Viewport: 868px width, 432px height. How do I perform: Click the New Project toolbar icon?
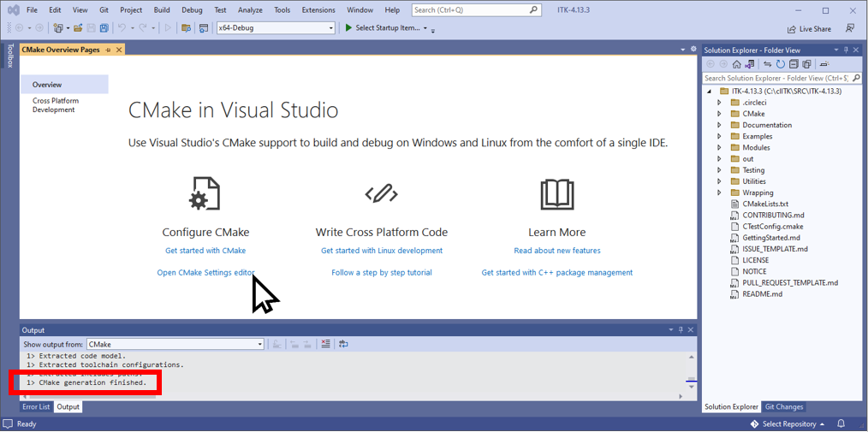[57, 27]
